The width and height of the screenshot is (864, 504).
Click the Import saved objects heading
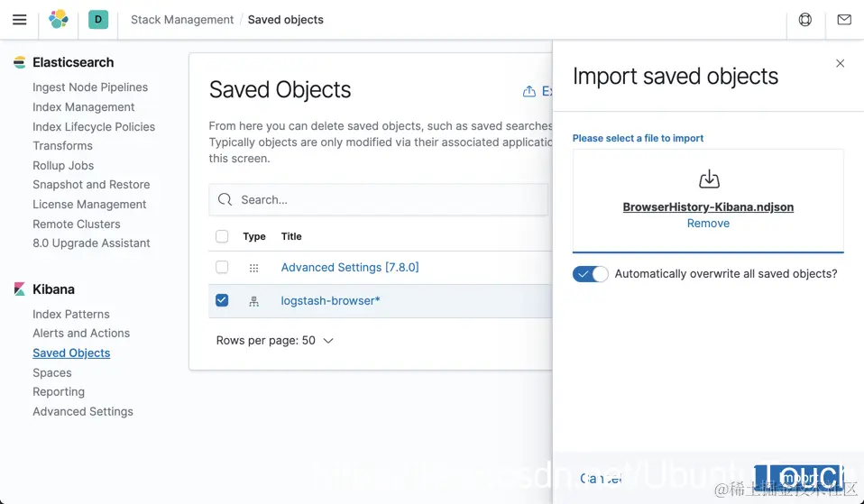click(x=676, y=76)
